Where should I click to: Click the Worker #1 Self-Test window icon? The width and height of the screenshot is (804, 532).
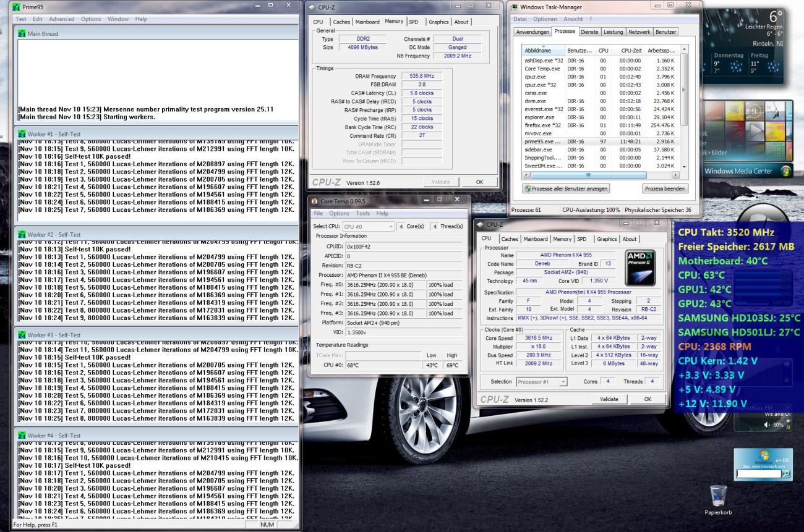[22, 133]
